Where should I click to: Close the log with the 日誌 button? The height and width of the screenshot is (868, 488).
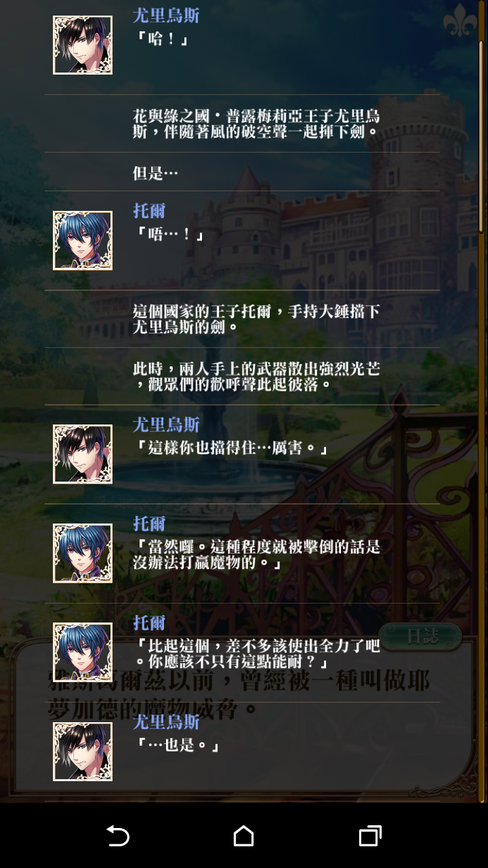[x=420, y=636]
